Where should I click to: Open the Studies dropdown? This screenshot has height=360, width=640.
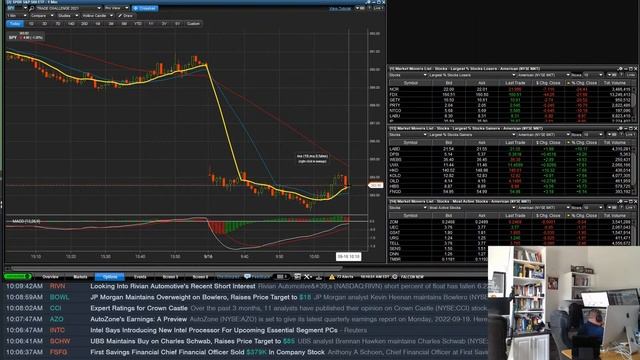pos(67,16)
